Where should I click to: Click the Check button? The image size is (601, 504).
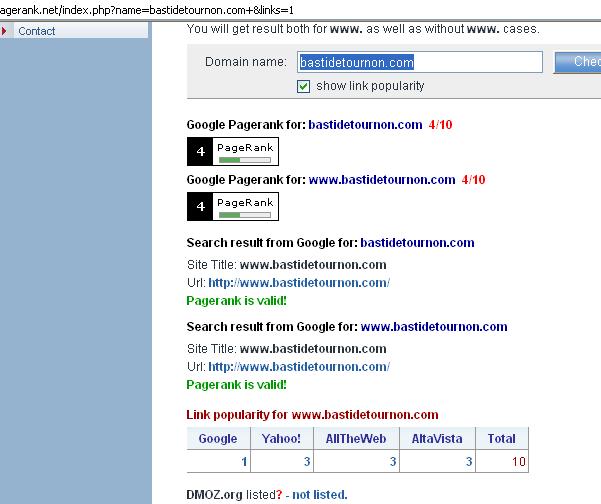coord(578,62)
